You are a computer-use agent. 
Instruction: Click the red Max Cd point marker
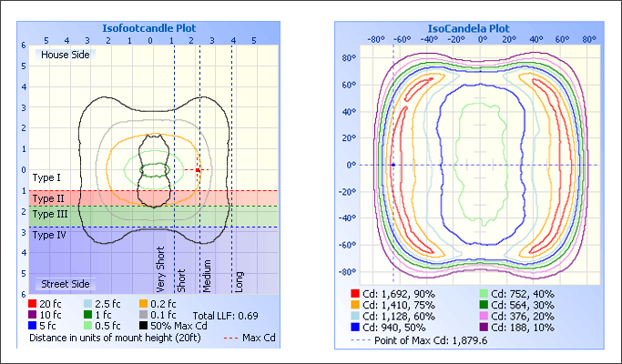(198, 170)
